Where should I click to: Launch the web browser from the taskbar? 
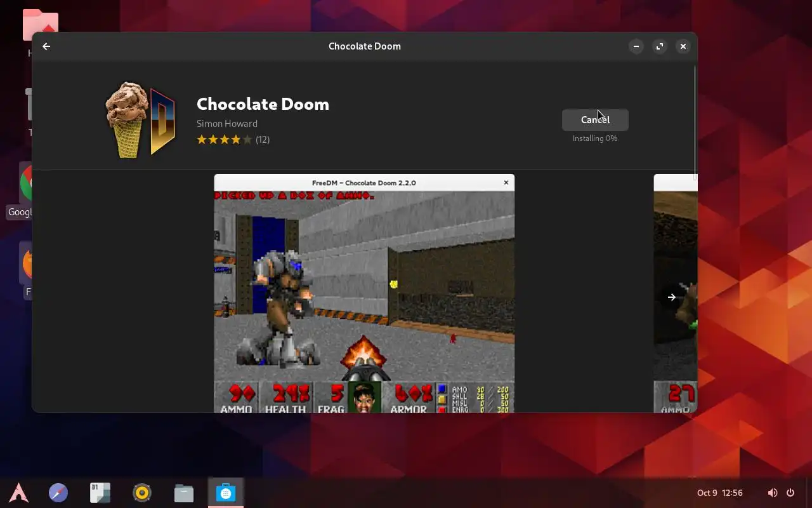tap(58, 493)
